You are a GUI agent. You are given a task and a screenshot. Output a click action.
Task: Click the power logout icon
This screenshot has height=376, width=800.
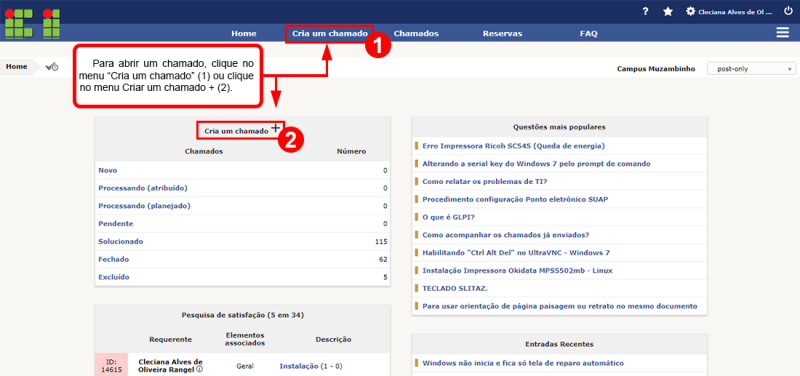click(x=788, y=11)
